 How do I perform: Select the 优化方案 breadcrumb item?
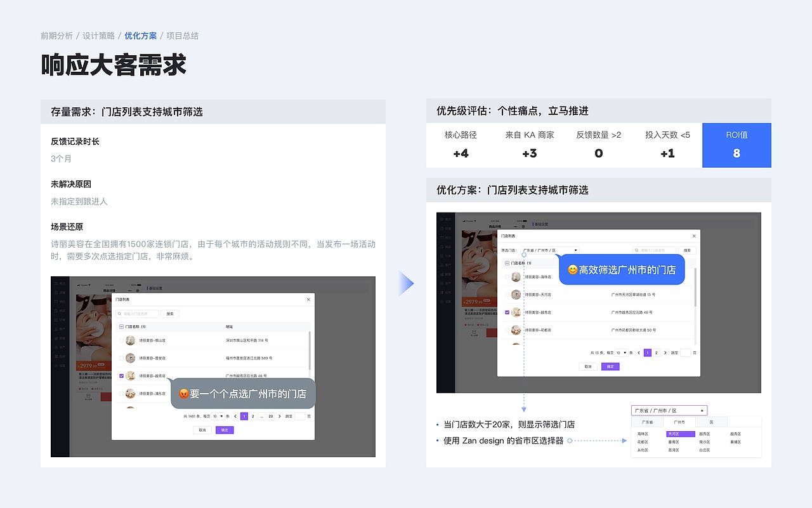(141, 36)
